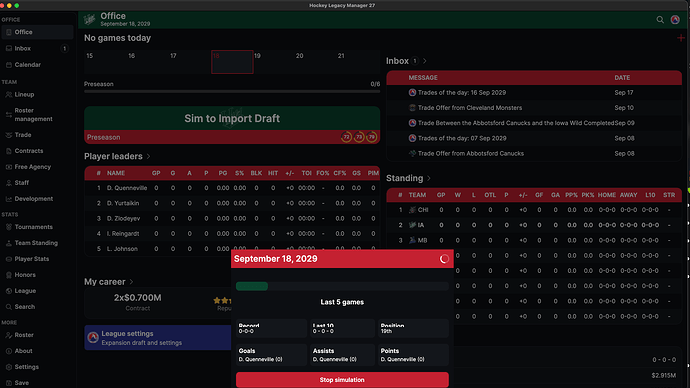The image size is (690, 388).
Task: Click the Lineup sidebar icon
Action: (x=9, y=95)
